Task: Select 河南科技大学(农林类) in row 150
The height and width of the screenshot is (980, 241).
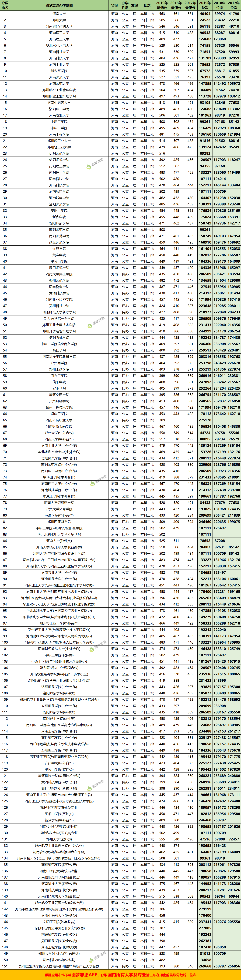Action: coord(59,960)
